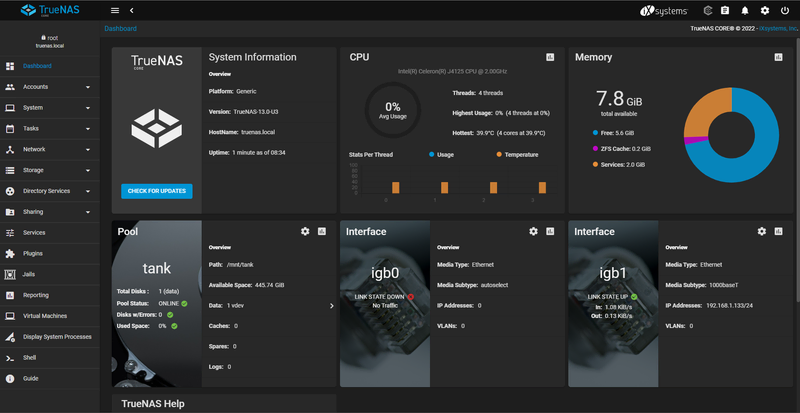Screen dimensions: 800x413
Task: Open the Services menu item
Action: tap(50, 233)
